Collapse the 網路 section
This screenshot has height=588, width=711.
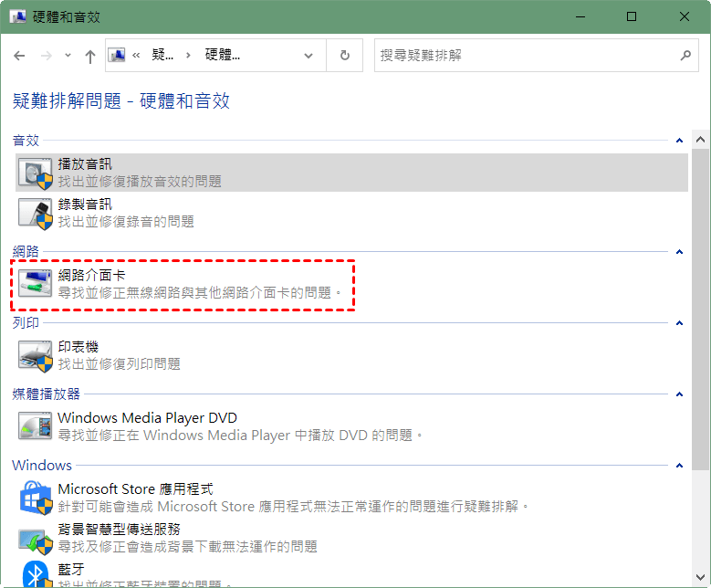coord(679,252)
